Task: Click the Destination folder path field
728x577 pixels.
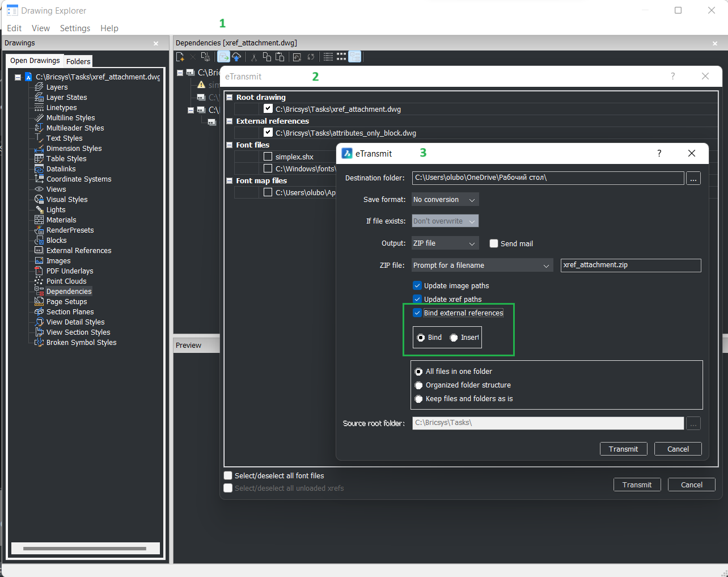Action: [548, 178]
